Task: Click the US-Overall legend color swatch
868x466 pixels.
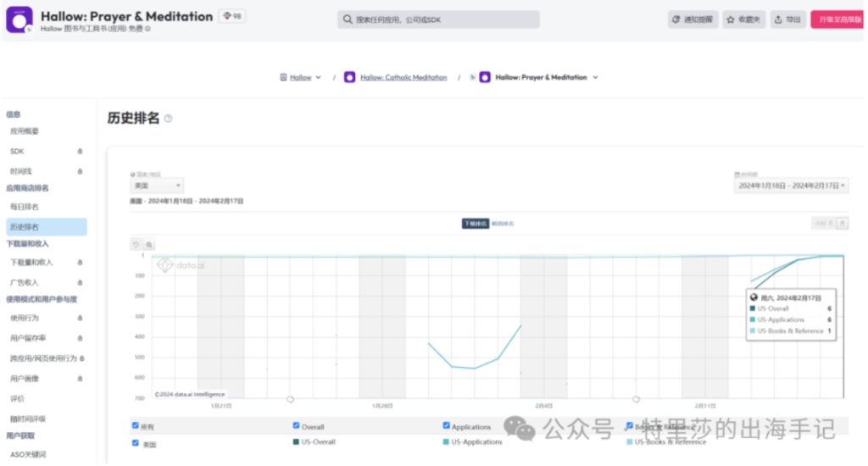Action: click(296, 441)
